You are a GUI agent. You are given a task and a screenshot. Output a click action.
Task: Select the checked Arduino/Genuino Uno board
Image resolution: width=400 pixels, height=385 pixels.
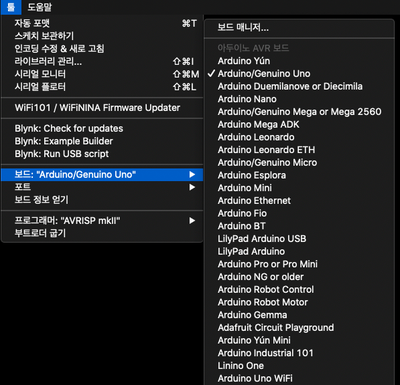point(299,74)
